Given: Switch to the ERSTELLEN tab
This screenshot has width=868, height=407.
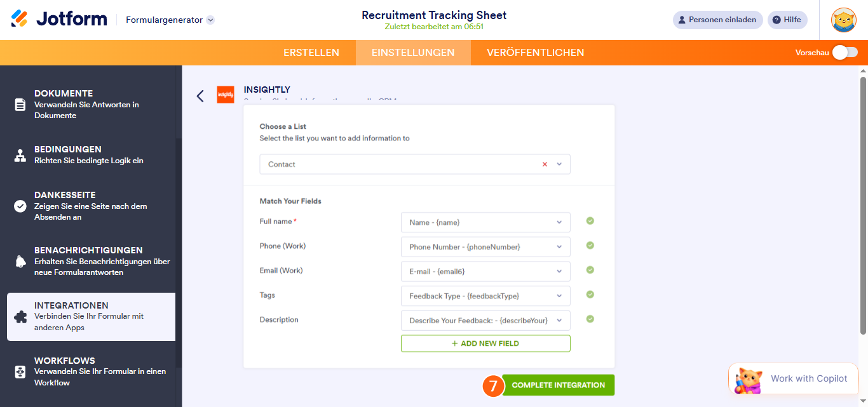Looking at the screenshot, I should (x=311, y=52).
